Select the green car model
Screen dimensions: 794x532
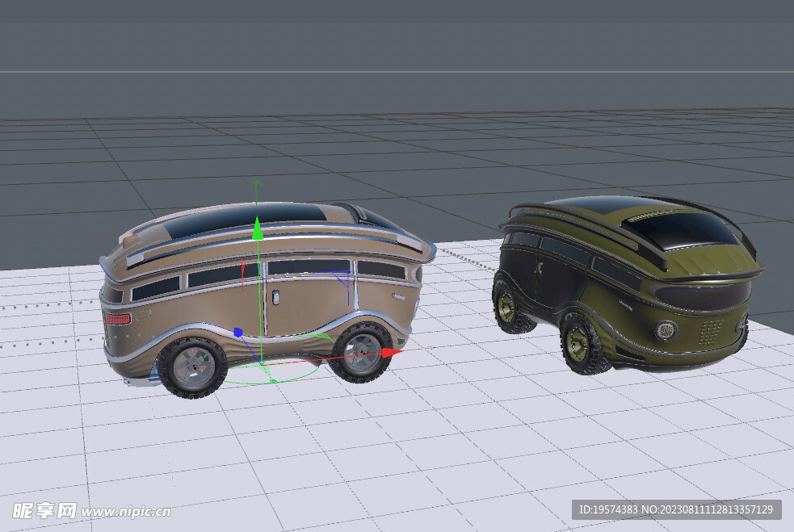(630, 283)
